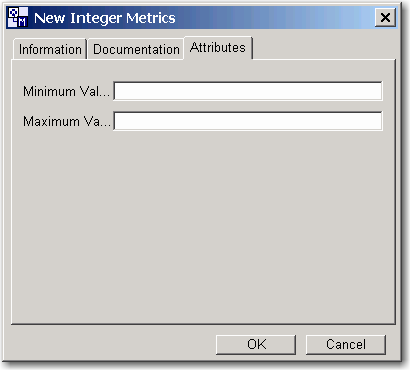This screenshot has width=410, height=370.
Task: Close the New Integer Metrics dialog
Action: pyautogui.click(x=385, y=17)
